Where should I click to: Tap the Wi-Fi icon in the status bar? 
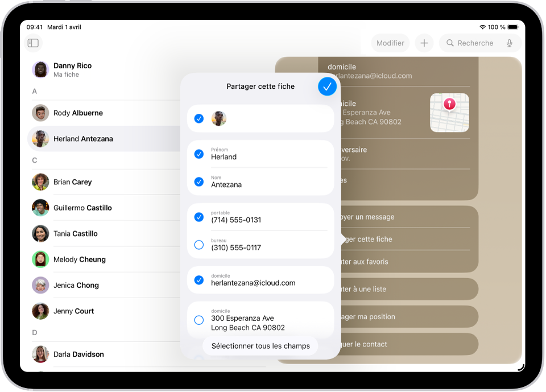tap(482, 27)
